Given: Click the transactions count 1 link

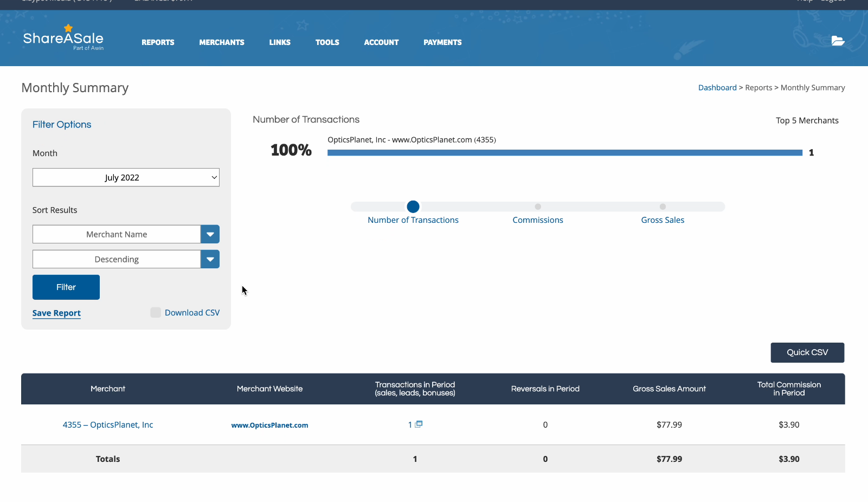Looking at the screenshot, I should 410,425.
